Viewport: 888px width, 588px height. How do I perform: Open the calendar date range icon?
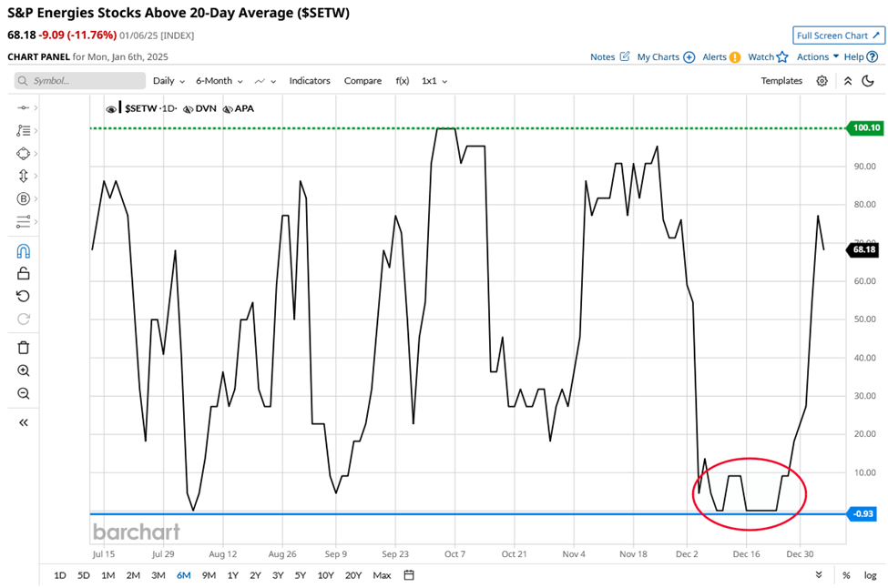[x=409, y=575]
